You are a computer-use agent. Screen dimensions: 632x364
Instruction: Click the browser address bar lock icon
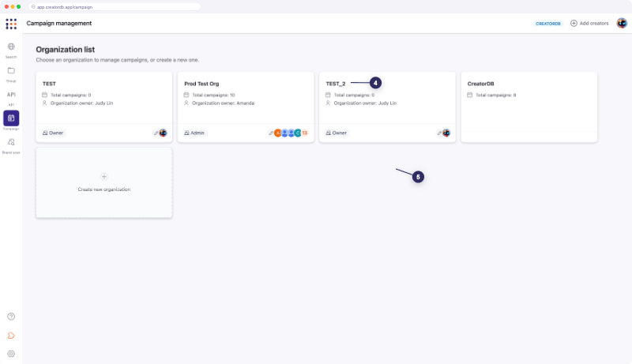click(33, 7)
